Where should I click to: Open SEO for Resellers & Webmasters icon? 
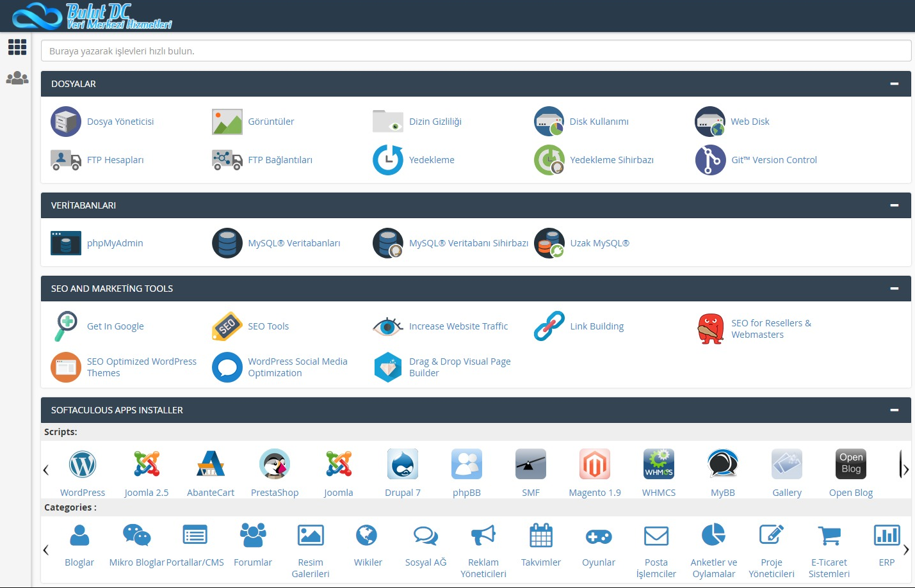click(710, 329)
